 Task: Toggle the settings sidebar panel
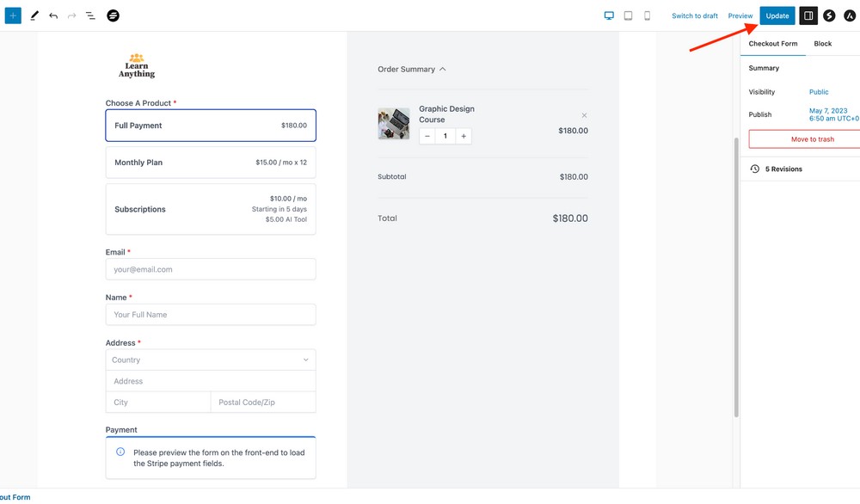pyautogui.click(x=808, y=15)
